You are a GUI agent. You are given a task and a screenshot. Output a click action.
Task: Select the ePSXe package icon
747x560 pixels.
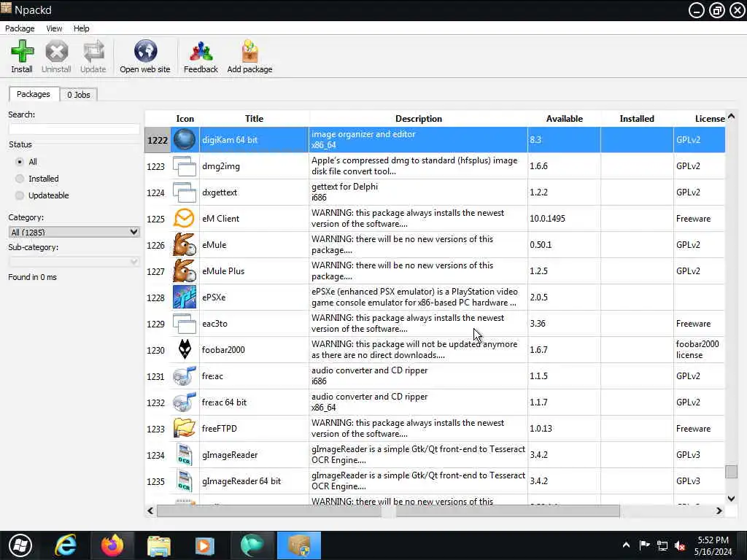(185, 297)
